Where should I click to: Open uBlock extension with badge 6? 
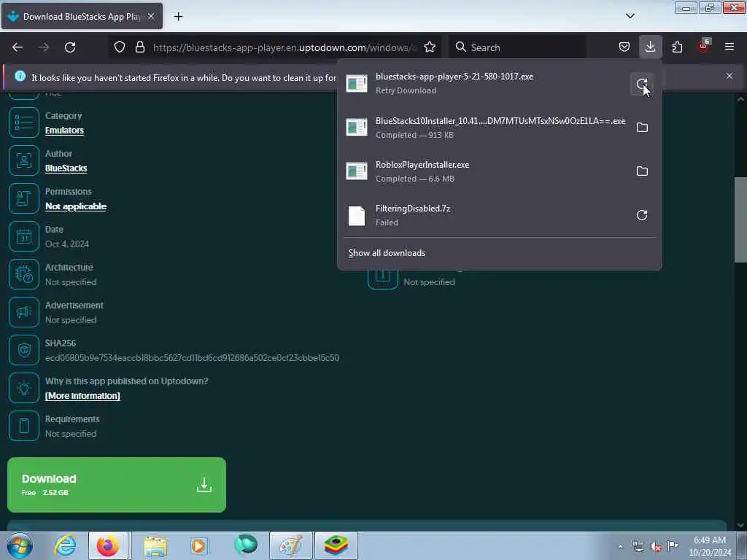coord(704,46)
